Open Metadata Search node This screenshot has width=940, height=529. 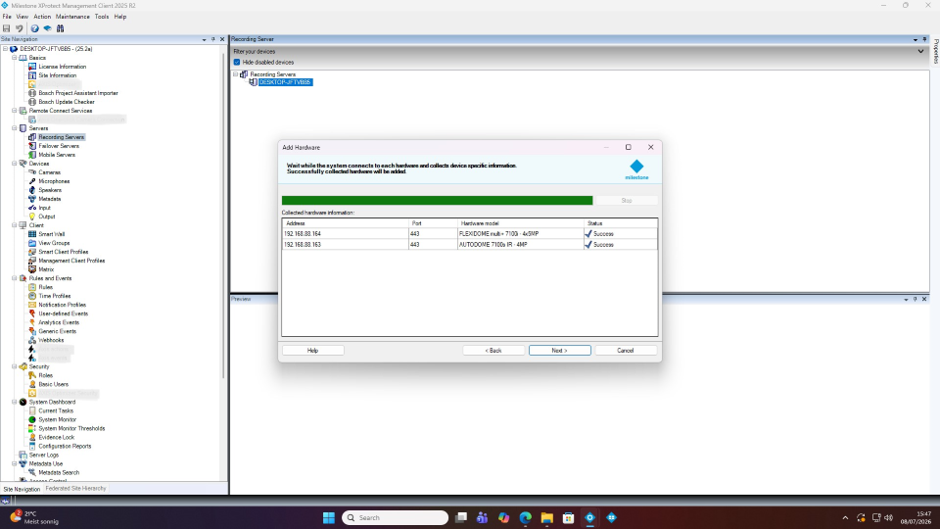pos(59,473)
